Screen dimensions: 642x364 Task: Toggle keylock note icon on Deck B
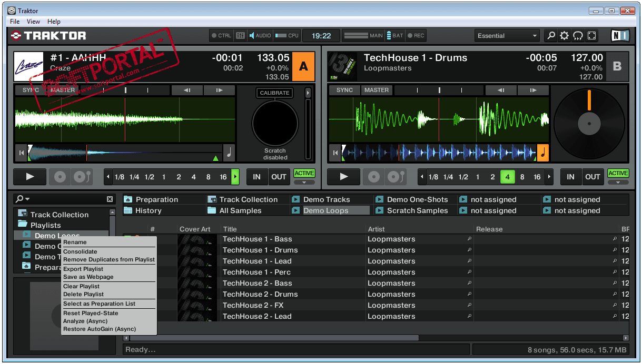(543, 153)
